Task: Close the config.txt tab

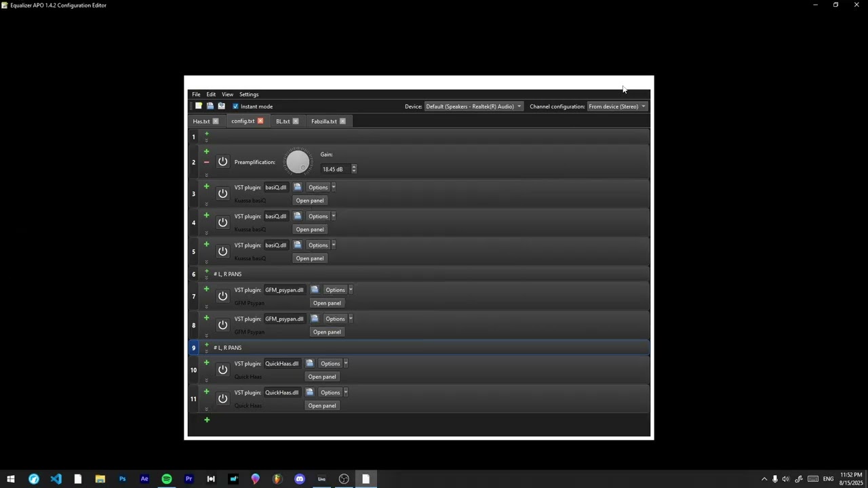Action: [x=260, y=121]
